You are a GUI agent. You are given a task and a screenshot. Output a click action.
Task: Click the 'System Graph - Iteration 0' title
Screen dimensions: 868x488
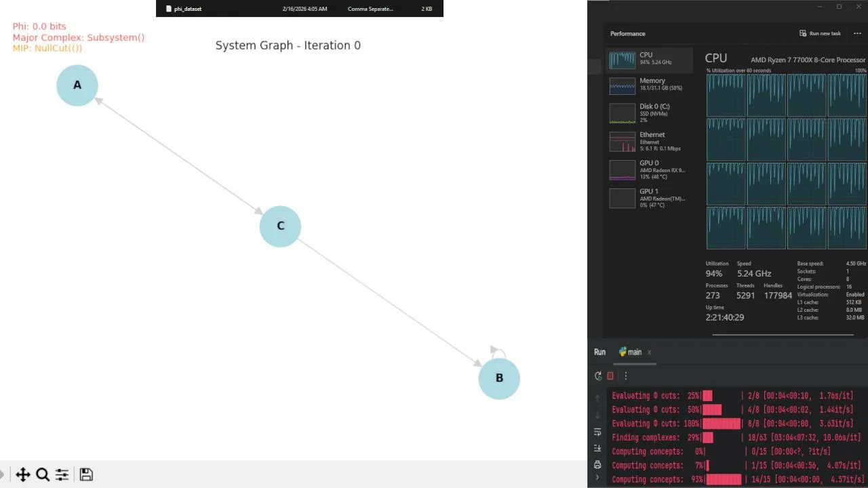pyautogui.click(x=288, y=45)
